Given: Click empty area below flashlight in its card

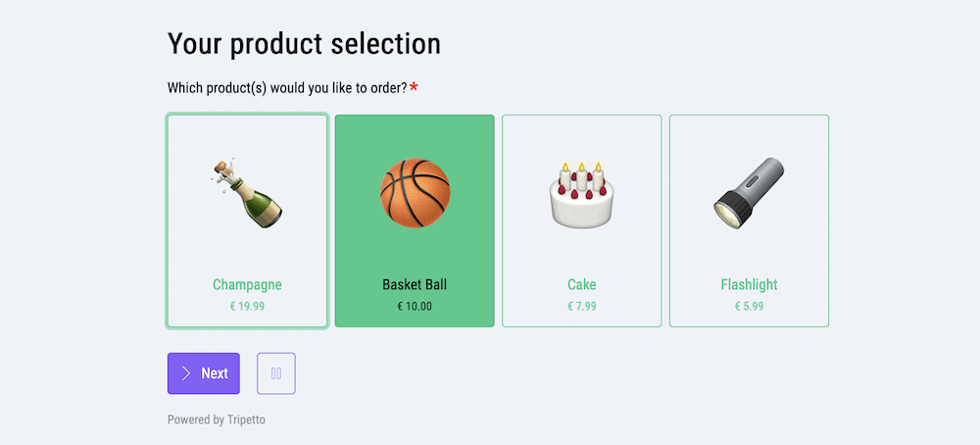Looking at the screenshot, I should pos(749,251).
